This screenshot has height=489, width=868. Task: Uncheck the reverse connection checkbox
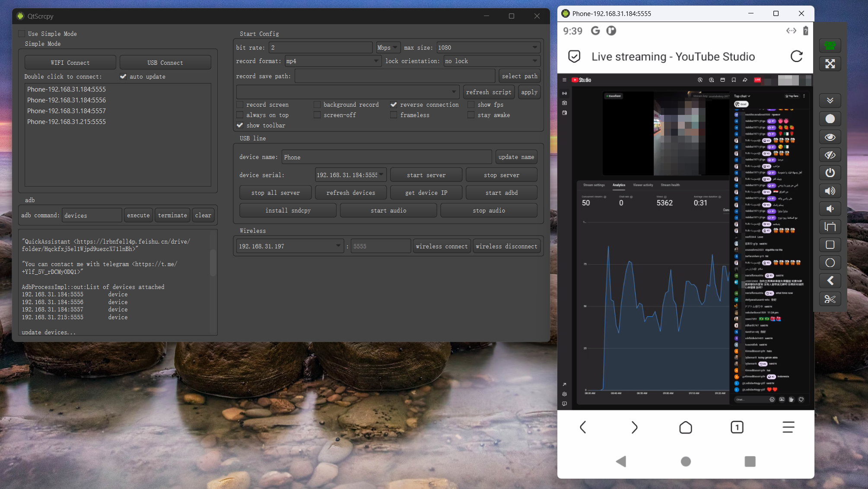[x=394, y=105]
